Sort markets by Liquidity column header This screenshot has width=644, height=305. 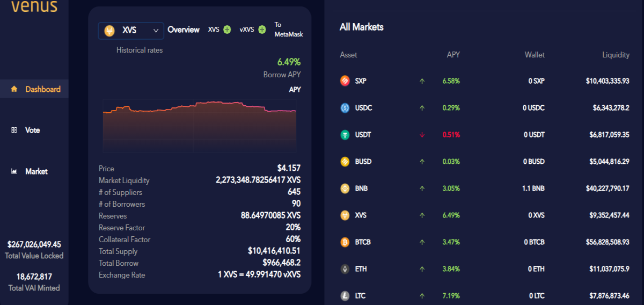point(616,55)
